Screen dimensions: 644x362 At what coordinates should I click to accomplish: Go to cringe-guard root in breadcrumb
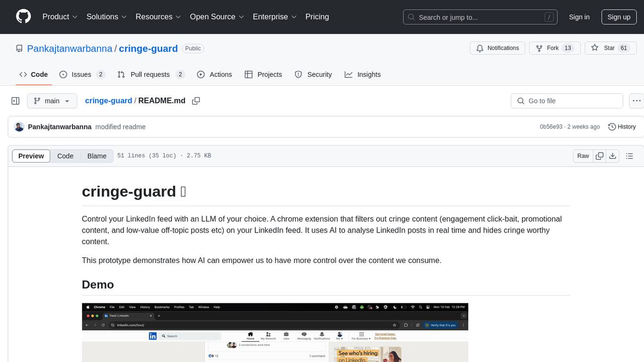click(x=108, y=101)
